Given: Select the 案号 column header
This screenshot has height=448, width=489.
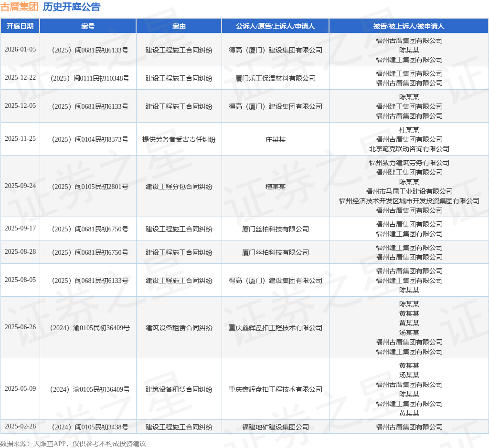Looking at the screenshot, I should 88,26.
